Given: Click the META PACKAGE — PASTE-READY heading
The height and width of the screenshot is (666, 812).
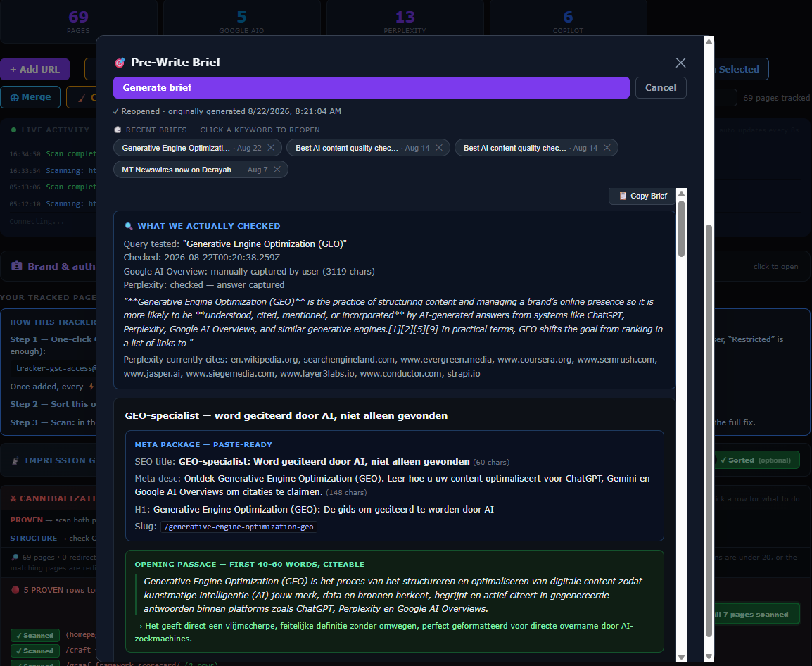Looking at the screenshot, I should [x=203, y=445].
